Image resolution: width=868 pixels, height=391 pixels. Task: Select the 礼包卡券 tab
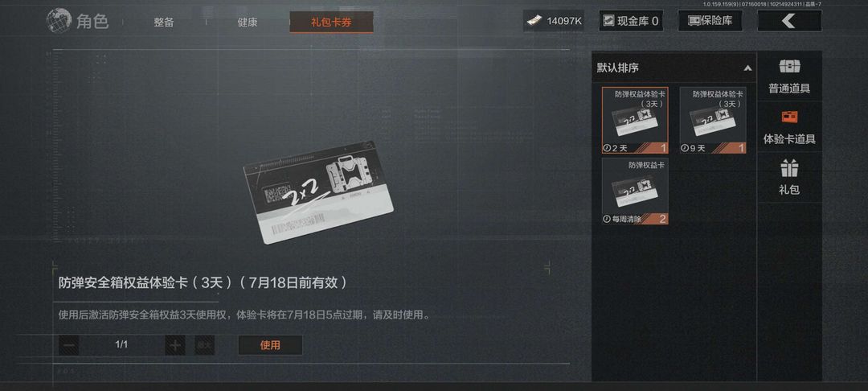[331, 23]
